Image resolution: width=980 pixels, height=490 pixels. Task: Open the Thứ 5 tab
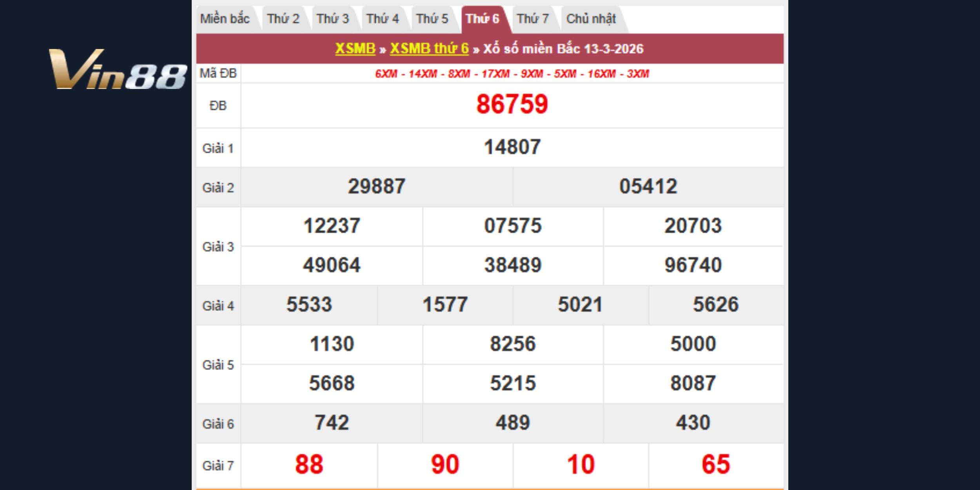432,19
